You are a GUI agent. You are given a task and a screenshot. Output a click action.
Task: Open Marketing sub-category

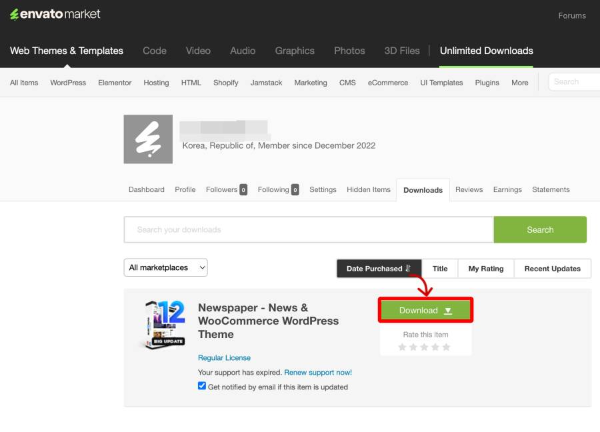311,83
